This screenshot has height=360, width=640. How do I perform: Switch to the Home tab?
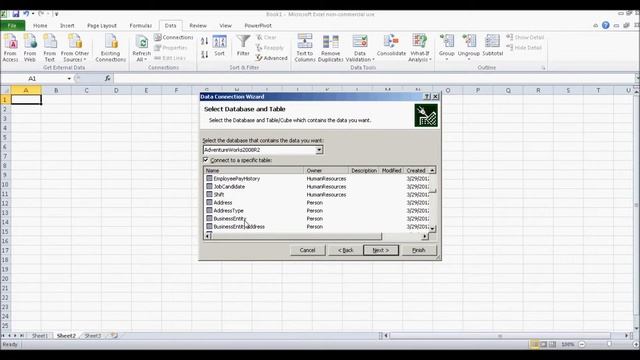point(40,26)
